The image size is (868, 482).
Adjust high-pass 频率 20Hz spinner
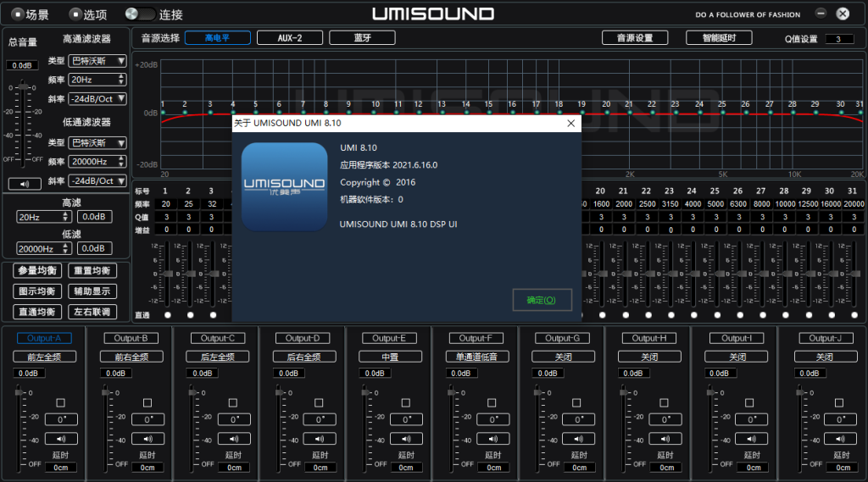pos(97,80)
